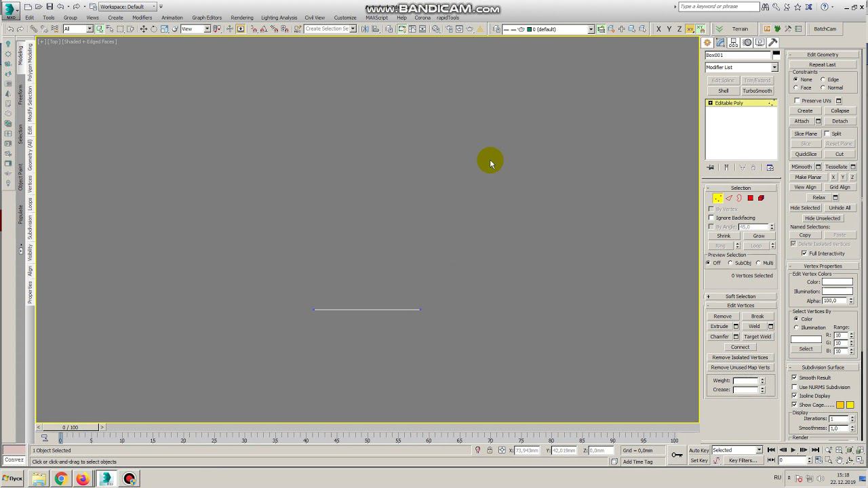Switch to Polygon sub-object level
Viewport: 868px width, 488px height.
pyautogui.click(x=750, y=198)
